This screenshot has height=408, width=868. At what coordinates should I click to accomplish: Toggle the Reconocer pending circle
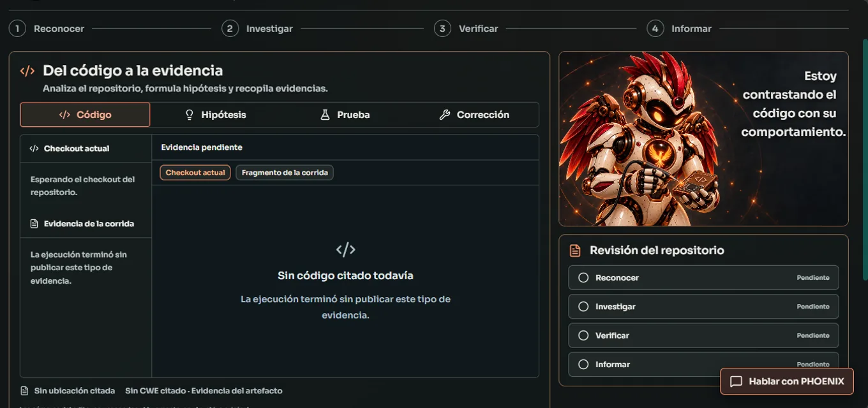click(583, 278)
